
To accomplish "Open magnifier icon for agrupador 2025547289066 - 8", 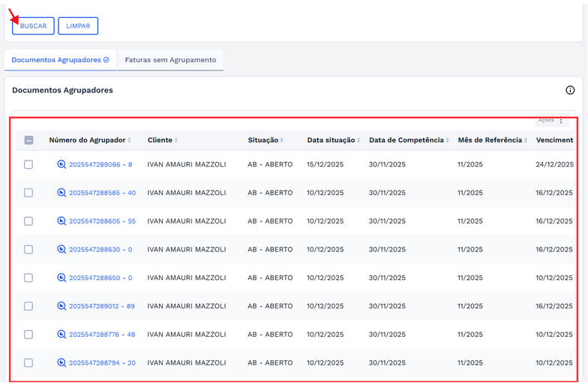I will tap(61, 164).
